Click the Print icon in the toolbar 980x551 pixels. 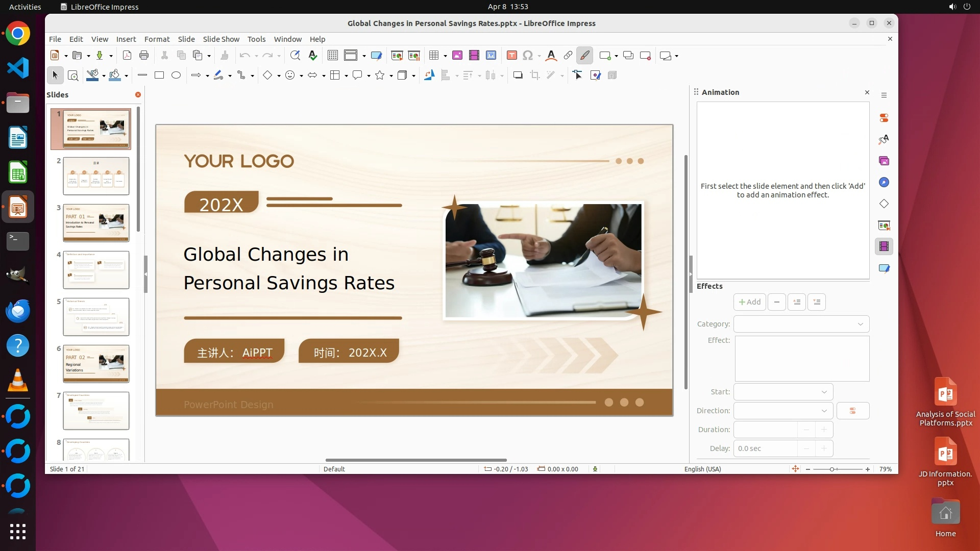tap(144, 56)
